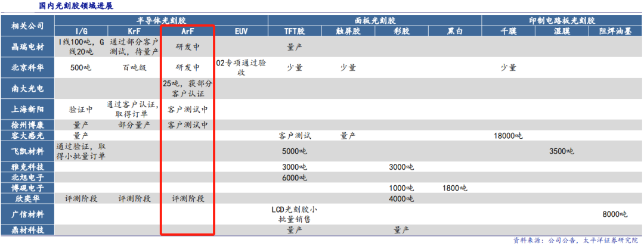Click the 百吨级 cell
644x246 pixels.
(134, 68)
